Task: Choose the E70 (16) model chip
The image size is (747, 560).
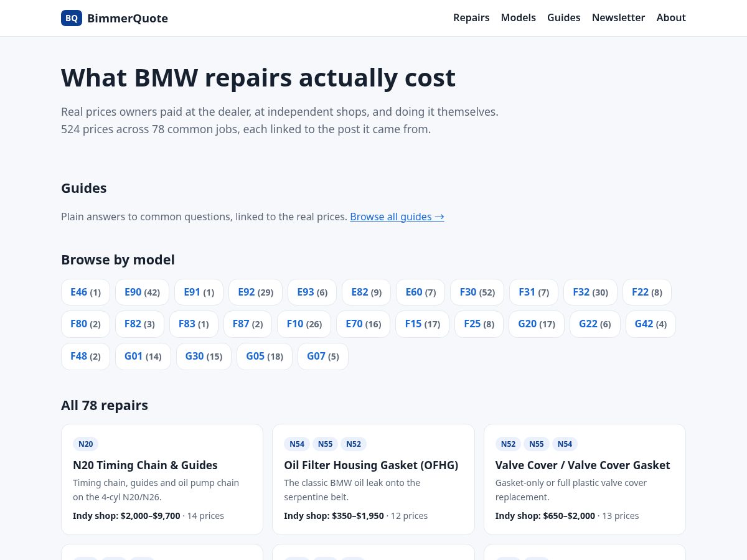Action: [x=363, y=324]
